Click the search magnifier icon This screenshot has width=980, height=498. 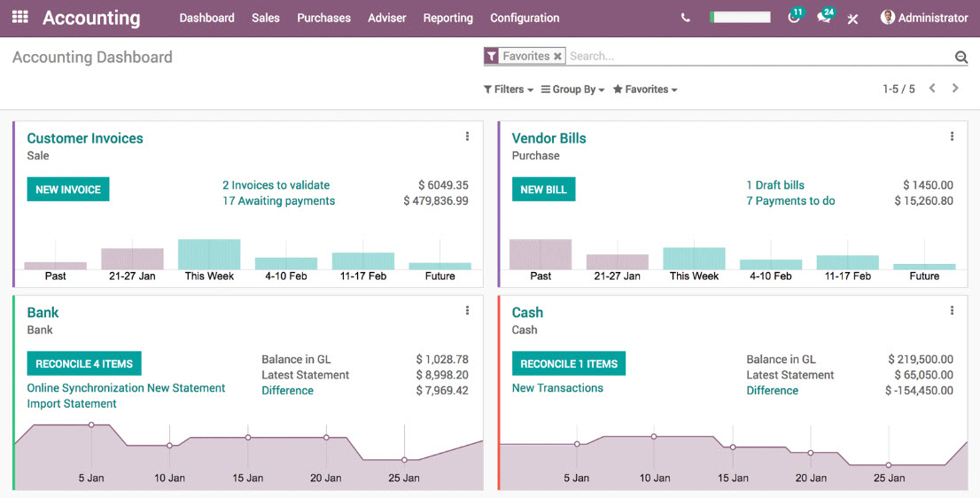(x=961, y=58)
